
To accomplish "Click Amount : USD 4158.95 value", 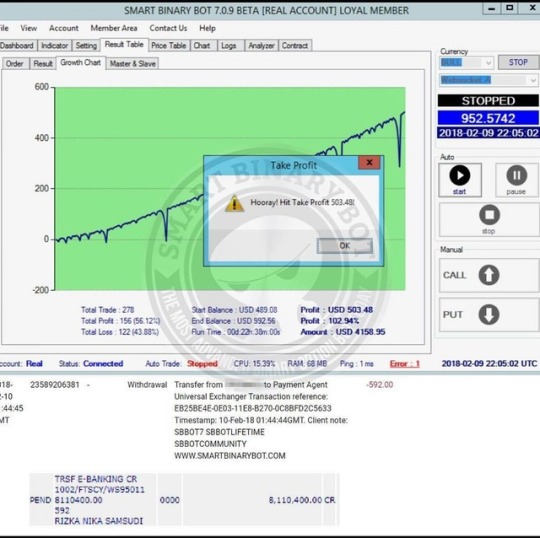I will click(x=343, y=332).
